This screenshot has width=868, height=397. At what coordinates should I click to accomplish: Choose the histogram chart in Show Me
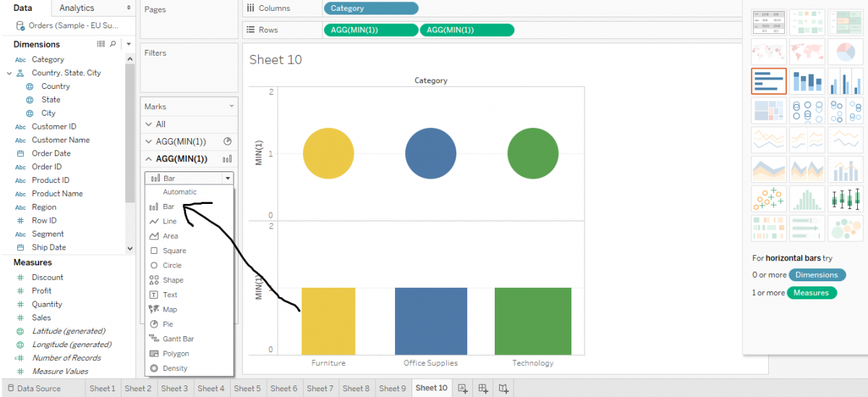coord(807,199)
